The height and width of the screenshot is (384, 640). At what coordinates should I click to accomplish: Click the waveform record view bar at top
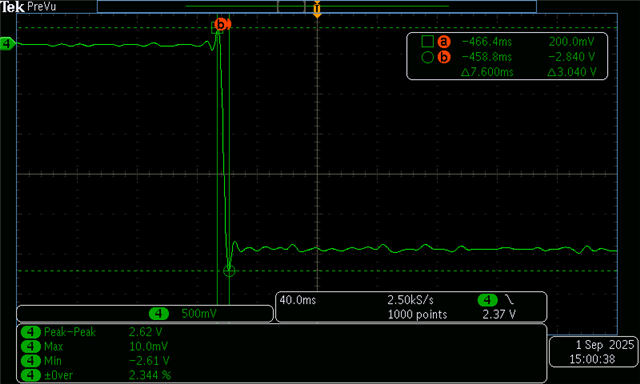[x=317, y=7]
